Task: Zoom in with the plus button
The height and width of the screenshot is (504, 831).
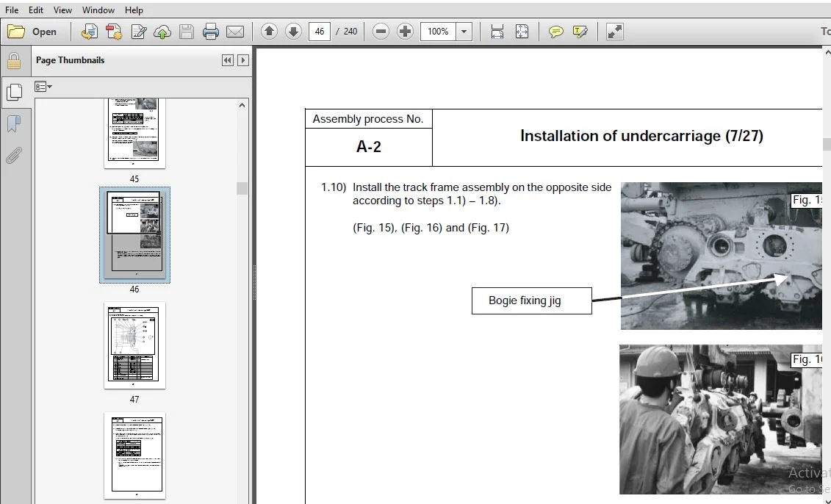Action: (x=405, y=32)
